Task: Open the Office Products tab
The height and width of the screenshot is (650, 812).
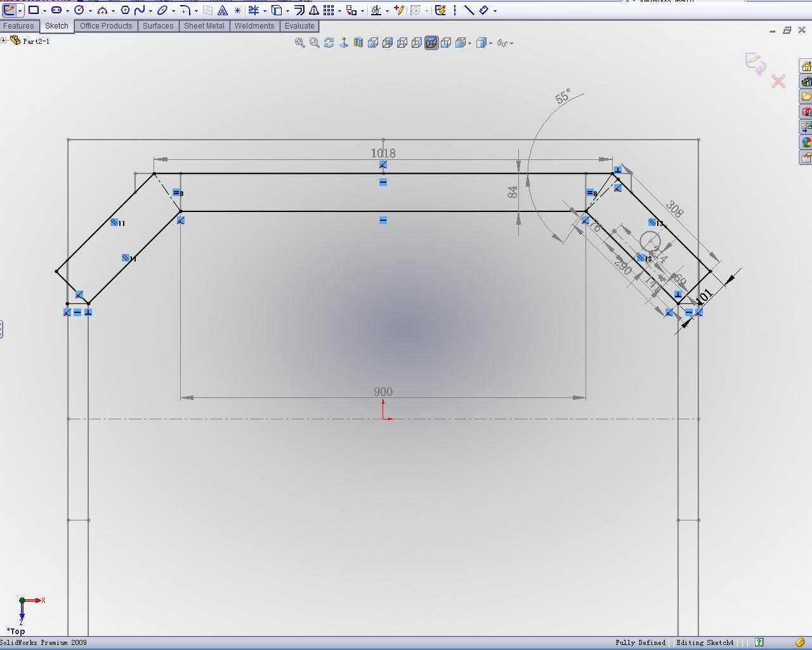Action: [x=106, y=26]
